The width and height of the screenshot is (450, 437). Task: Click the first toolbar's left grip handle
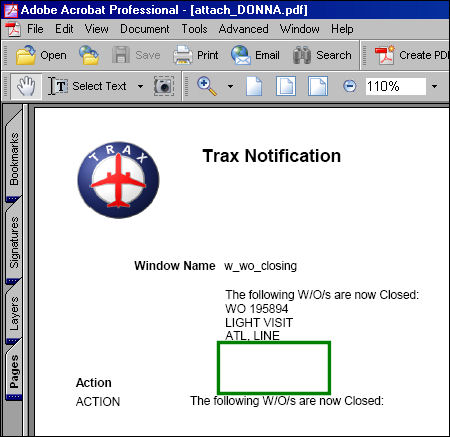pos(6,55)
